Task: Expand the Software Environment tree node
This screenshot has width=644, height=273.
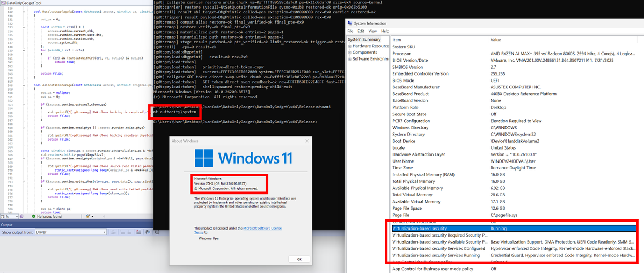Action: 349,58
